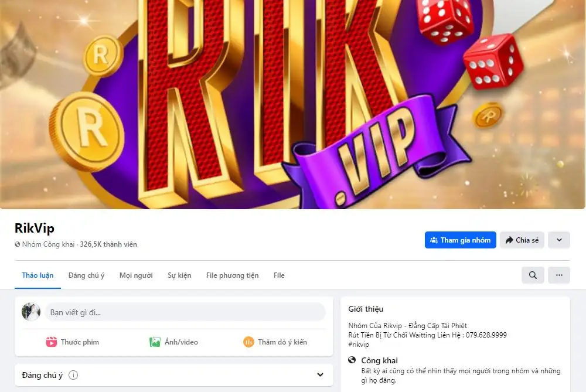Image resolution: width=586 pixels, height=392 pixels.
Task: Open the three-dots more options button
Action: (x=558, y=275)
